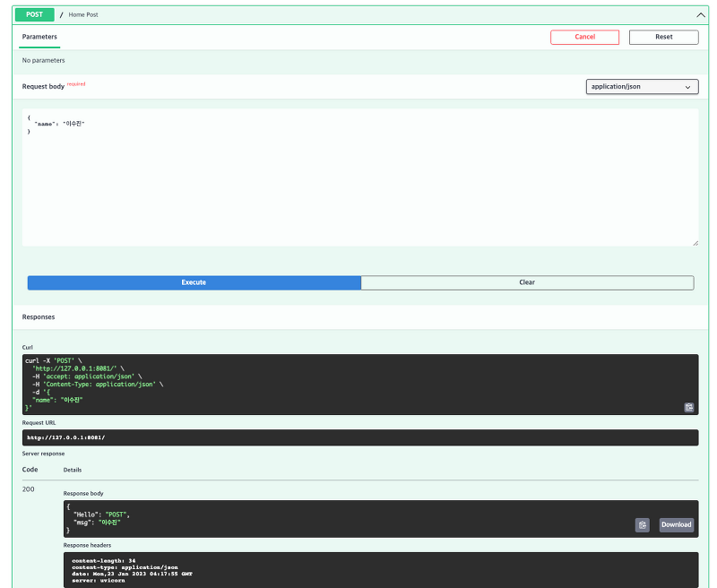Switch to the Parameters tab
Viewport: 717px width, 588px height.
point(39,38)
